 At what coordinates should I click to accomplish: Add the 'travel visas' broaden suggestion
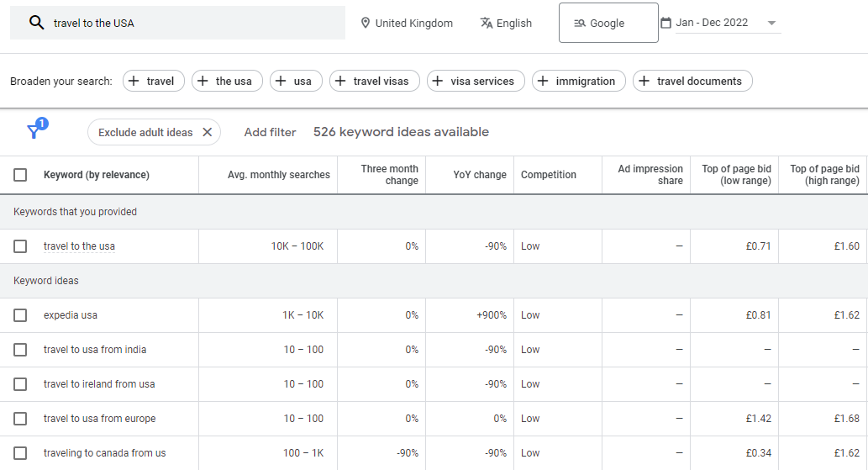click(374, 81)
